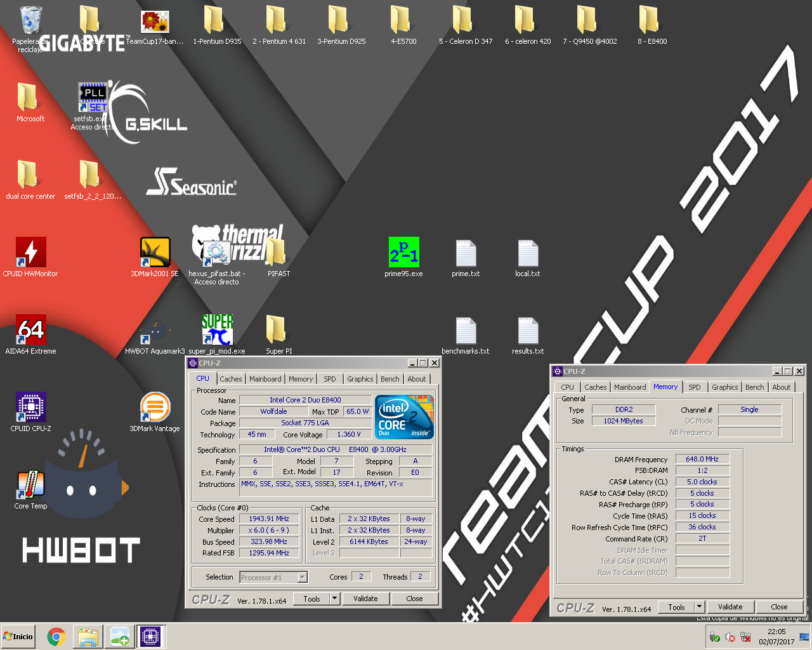Click Tools button in left CPU-Z window

(311, 599)
